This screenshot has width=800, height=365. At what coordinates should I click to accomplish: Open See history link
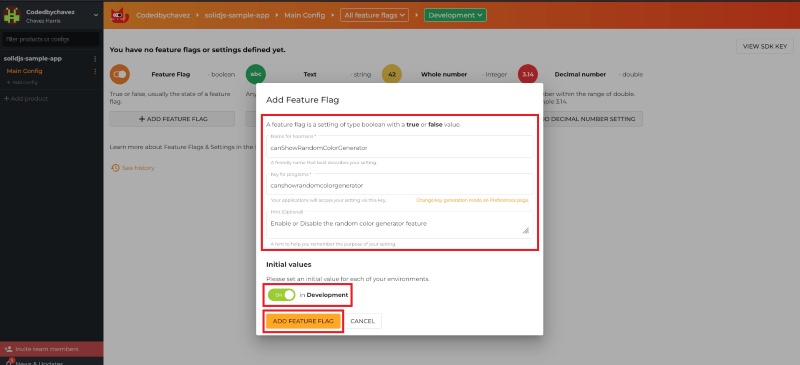tap(138, 168)
